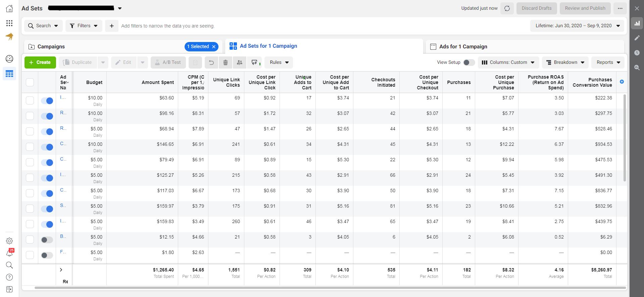Clear the 1 Selected campaign chip
Viewport: 644px width, 297px height.
pos(214,47)
